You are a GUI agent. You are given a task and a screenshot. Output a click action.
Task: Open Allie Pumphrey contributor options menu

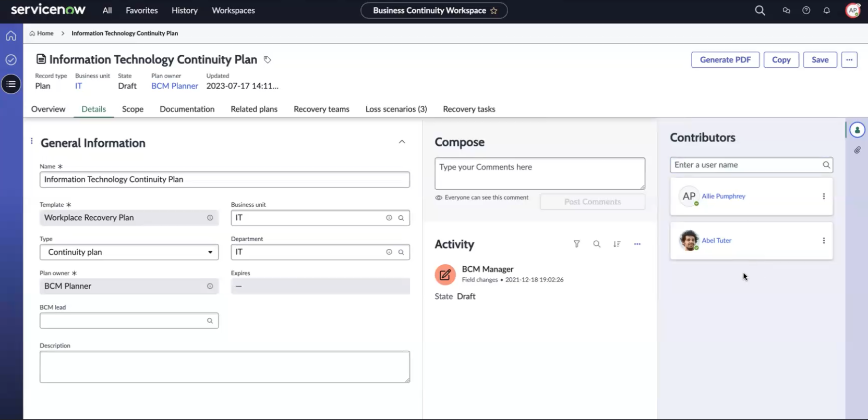(x=824, y=196)
